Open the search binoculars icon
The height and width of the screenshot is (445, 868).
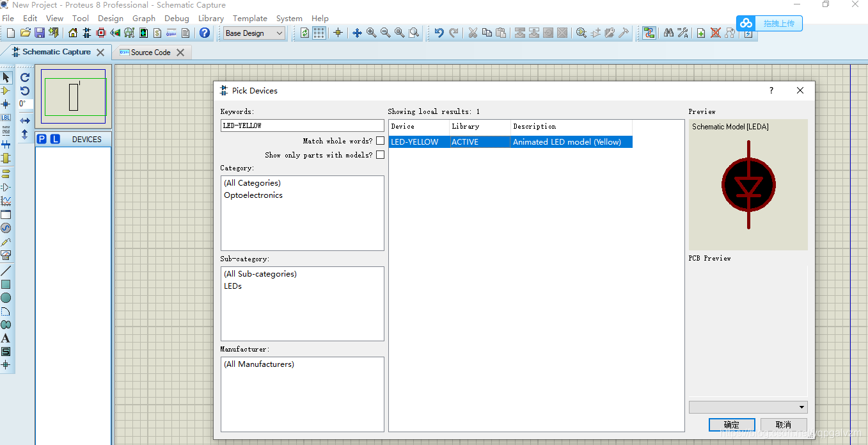click(x=668, y=33)
